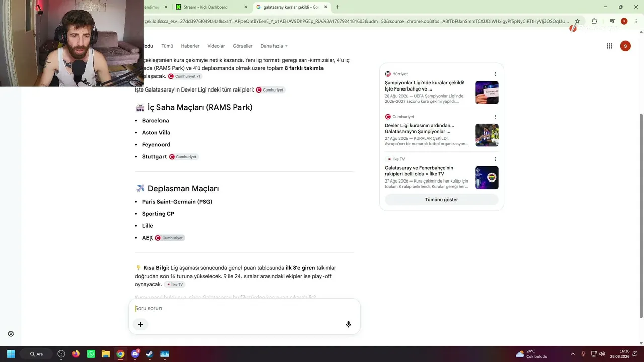Screen dimensions: 644x362
Task: Open Discord from the taskbar
Action: [135, 354]
